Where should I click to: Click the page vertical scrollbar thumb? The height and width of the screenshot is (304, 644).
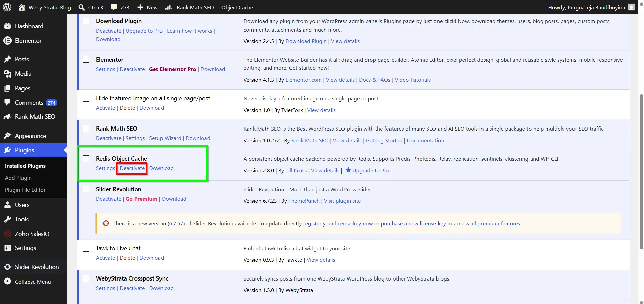click(x=641, y=171)
